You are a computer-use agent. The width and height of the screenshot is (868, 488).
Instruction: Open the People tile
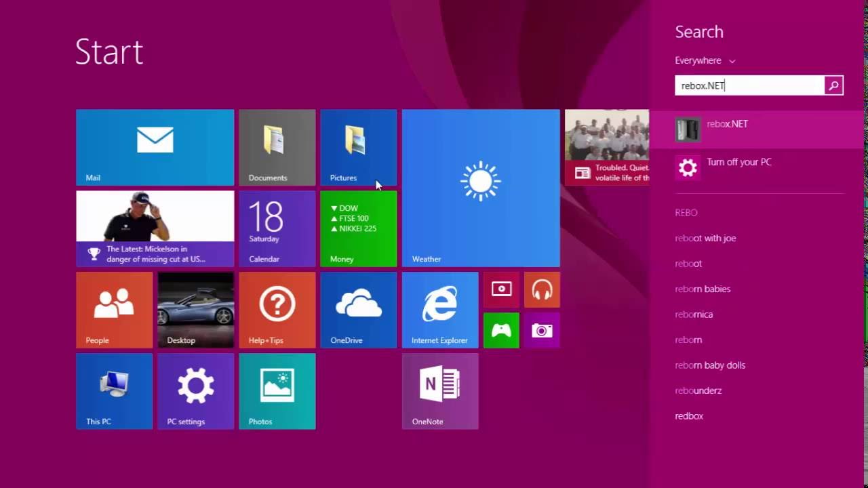[114, 310]
